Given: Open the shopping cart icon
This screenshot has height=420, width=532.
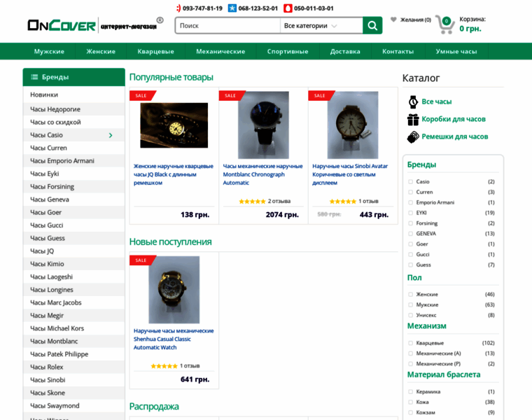Looking at the screenshot, I should [444, 24].
